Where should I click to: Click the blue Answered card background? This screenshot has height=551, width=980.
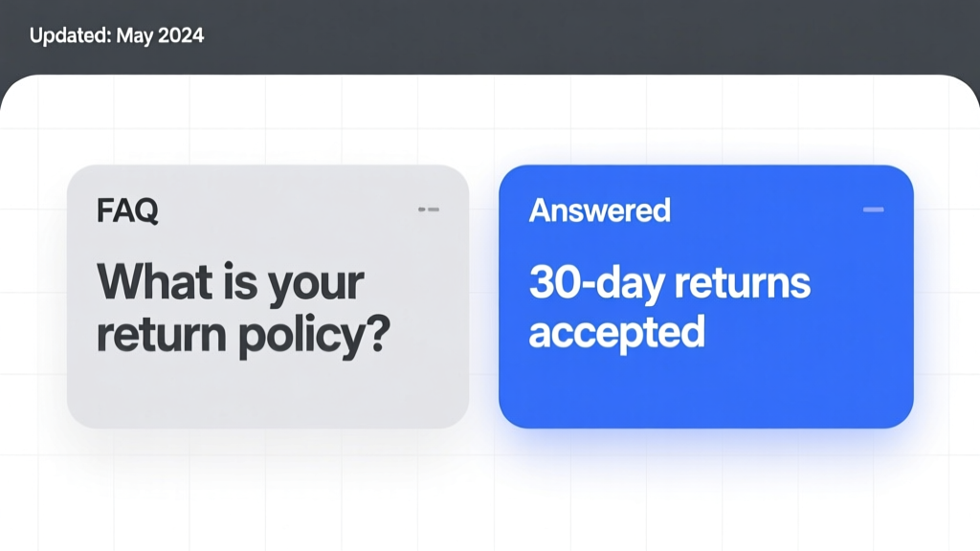coord(706,393)
